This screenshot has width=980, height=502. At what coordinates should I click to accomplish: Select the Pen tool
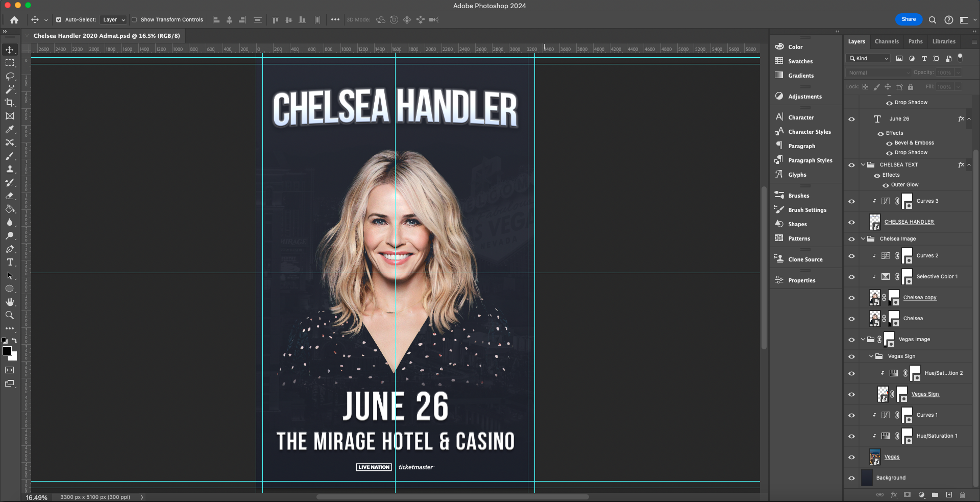coord(10,249)
